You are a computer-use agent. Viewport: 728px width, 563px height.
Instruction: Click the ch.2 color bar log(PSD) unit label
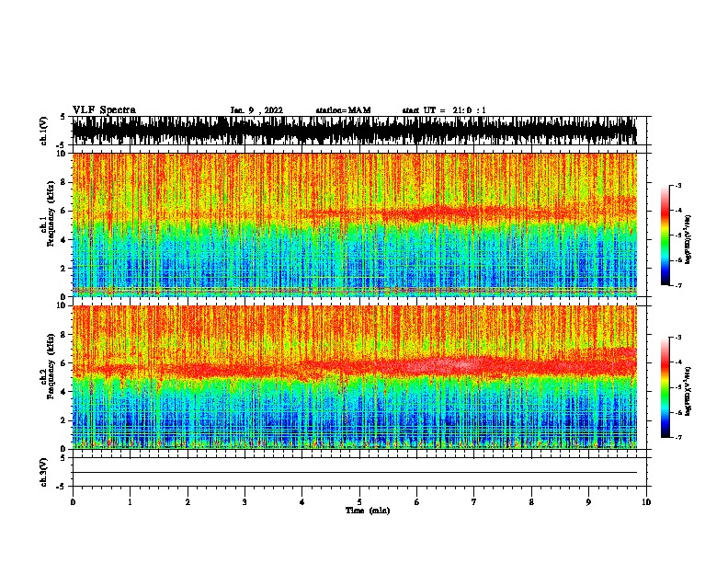click(x=688, y=391)
